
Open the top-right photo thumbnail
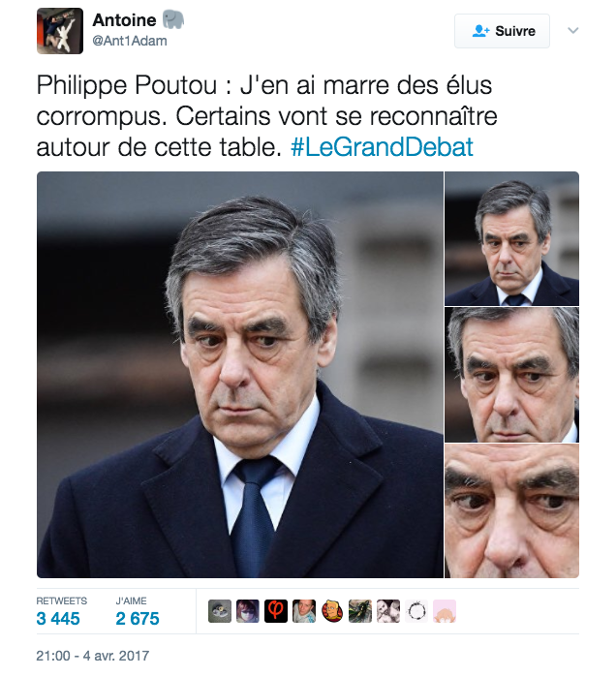(512, 239)
